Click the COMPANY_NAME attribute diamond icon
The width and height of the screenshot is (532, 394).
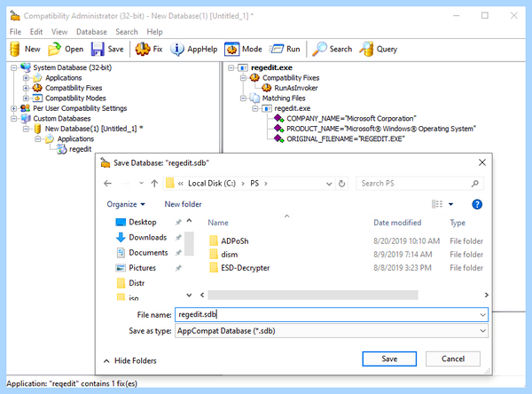pos(279,119)
